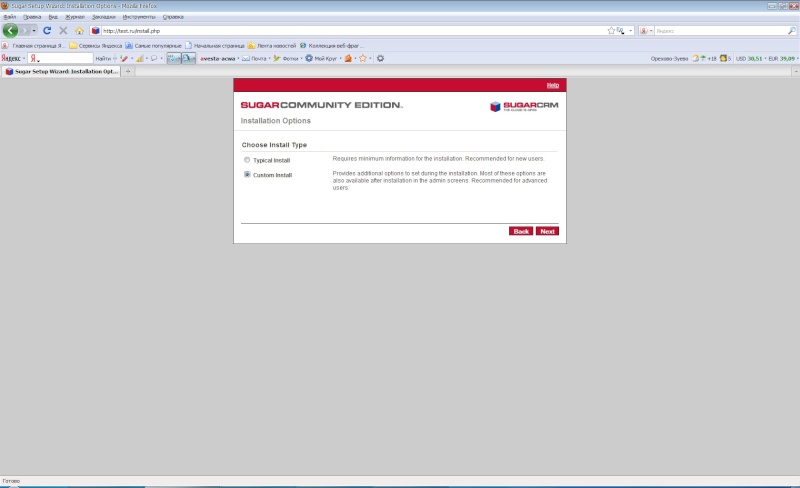Open a new tab with plus button

(128, 71)
